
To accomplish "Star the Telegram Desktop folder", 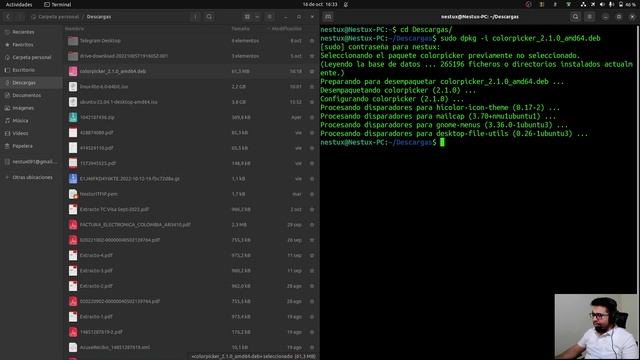I will [312, 41].
